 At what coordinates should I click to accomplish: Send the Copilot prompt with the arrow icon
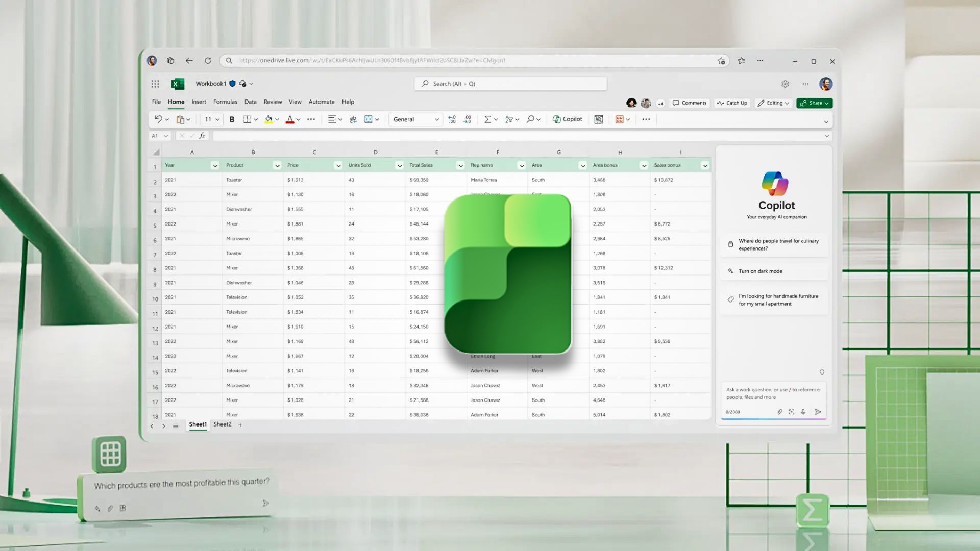click(x=818, y=412)
